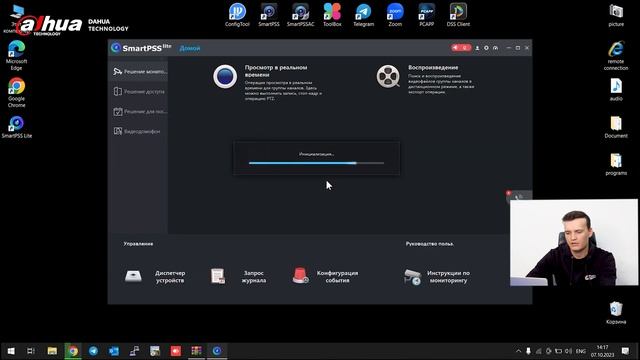640x360 pixels.
Task: Show hidden system tray icons
Action: [518, 351]
